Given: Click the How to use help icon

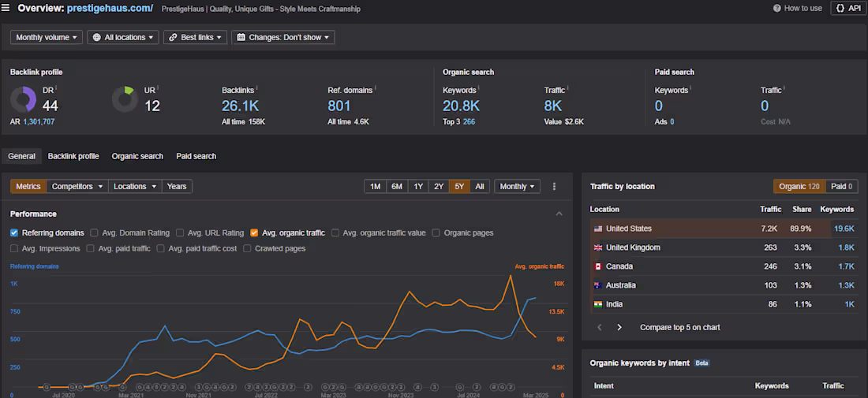Looking at the screenshot, I should (x=778, y=8).
